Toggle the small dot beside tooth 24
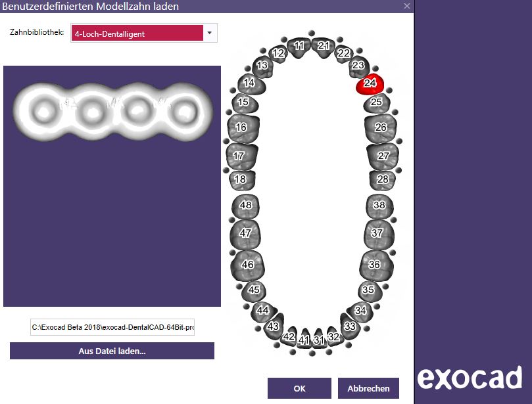The height and width of the screenshot is (404, 532). click(x=389, y=91)
